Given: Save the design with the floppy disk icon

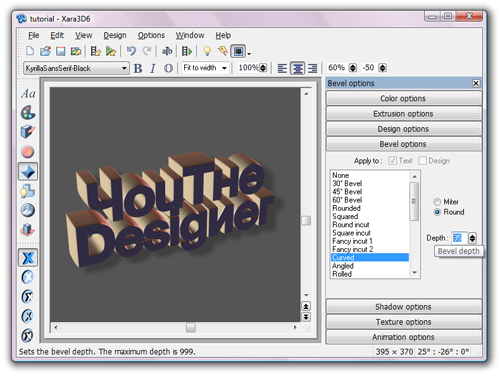Looking at the screenshot, I should pos(60,51).
